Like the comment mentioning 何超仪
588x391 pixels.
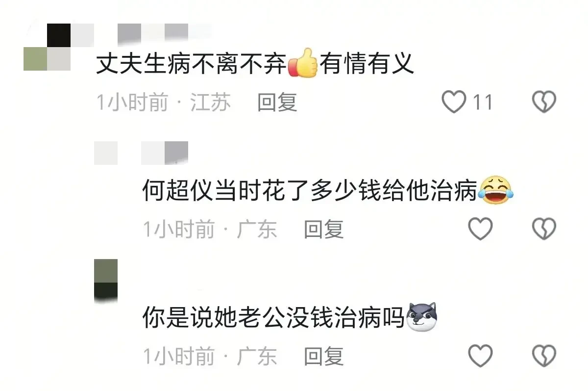[x=480, y=229]
